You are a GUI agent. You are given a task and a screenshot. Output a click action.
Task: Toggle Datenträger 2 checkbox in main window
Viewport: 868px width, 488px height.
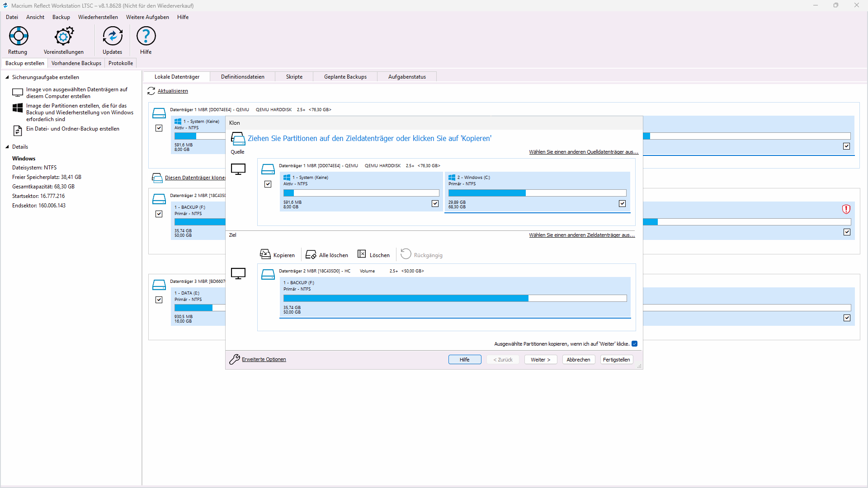tap(159, 214)
